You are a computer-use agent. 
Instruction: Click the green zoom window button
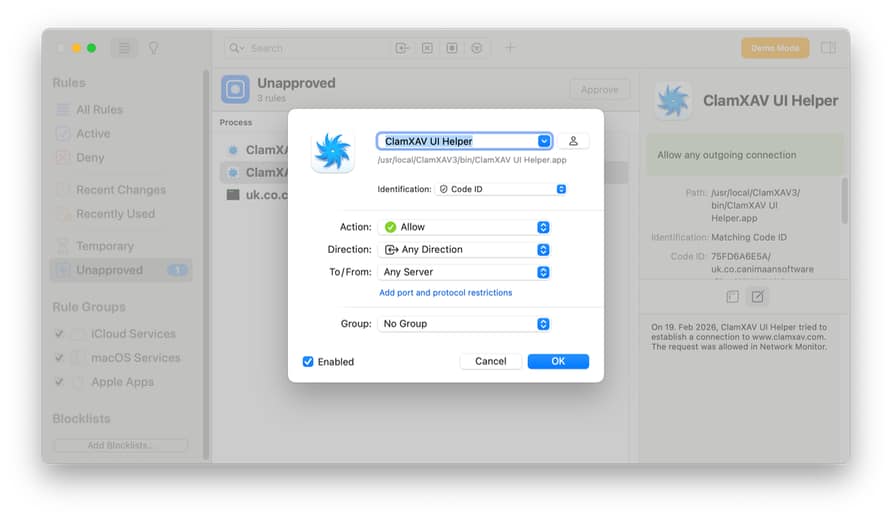(91, 48)
